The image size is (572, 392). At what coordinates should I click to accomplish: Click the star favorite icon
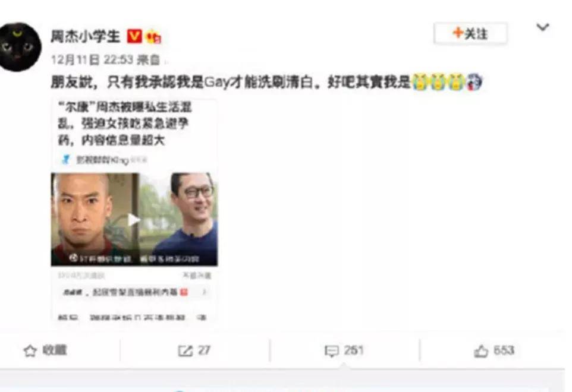[30, 351]
